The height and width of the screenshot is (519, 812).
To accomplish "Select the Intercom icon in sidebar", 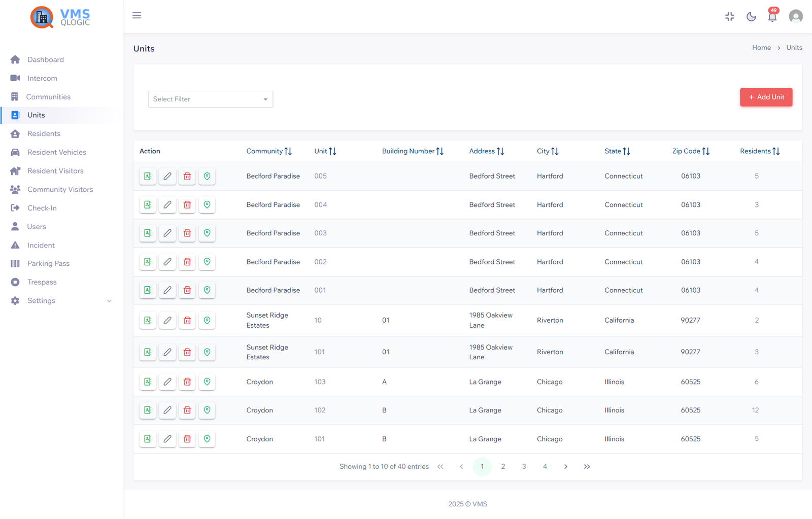I will coord(15,78).
